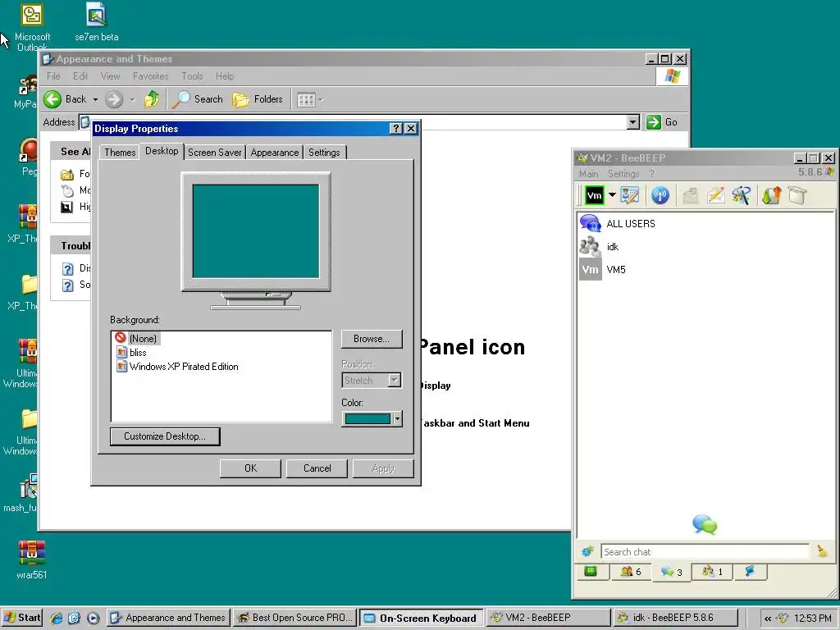
Task: Focus the Search chat field
Action: pyautogui.click(x=705, y=552)
